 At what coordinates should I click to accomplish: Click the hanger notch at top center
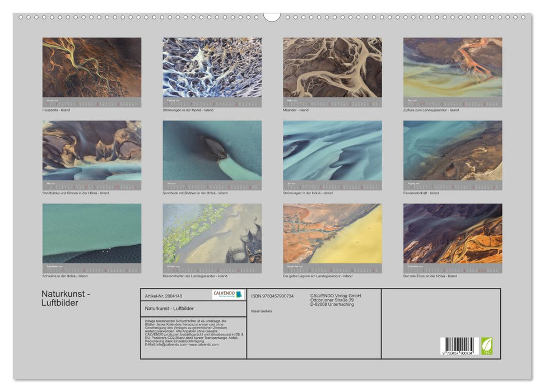tap(272, 17)
